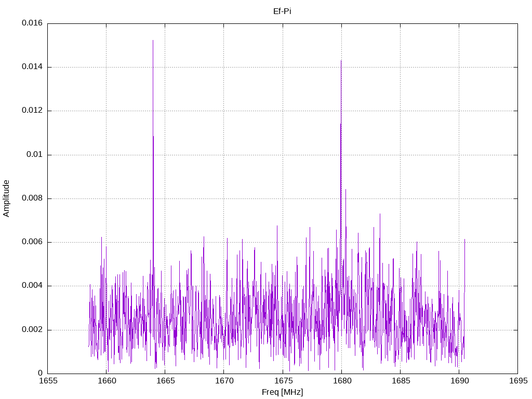Click the 0.004 y-axis tick label
This screenshot has height=399, width=532.
[x=32, y=286]
